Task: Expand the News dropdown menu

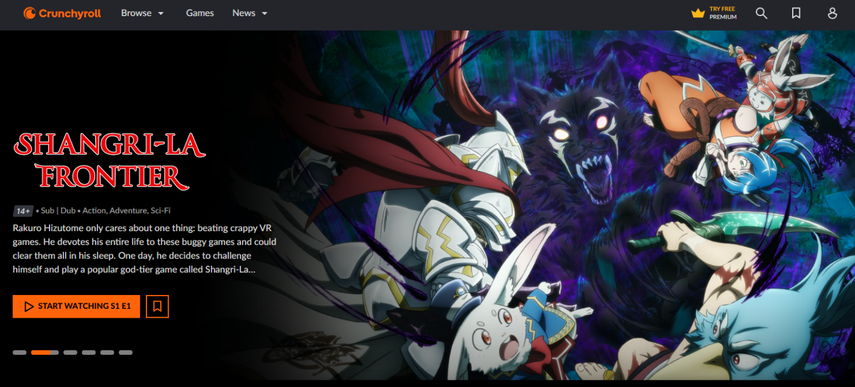Action: (x=250, y=14)
